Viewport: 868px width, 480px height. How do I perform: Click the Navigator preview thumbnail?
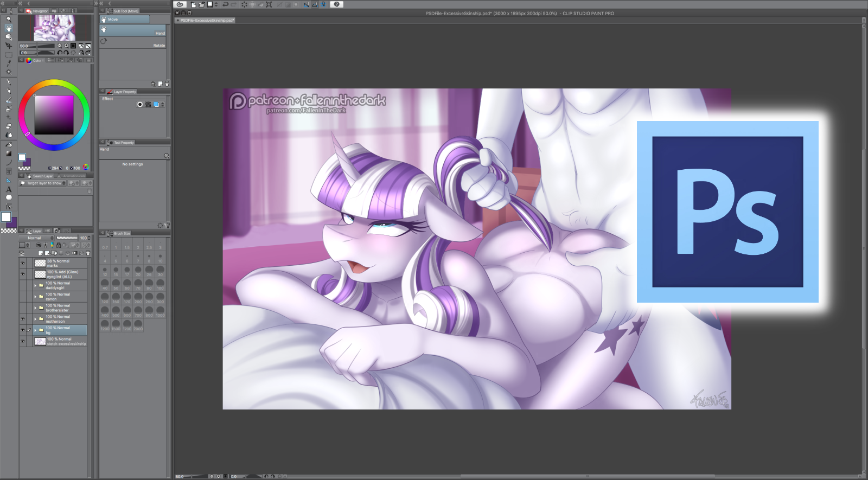[x=55, y=28]
